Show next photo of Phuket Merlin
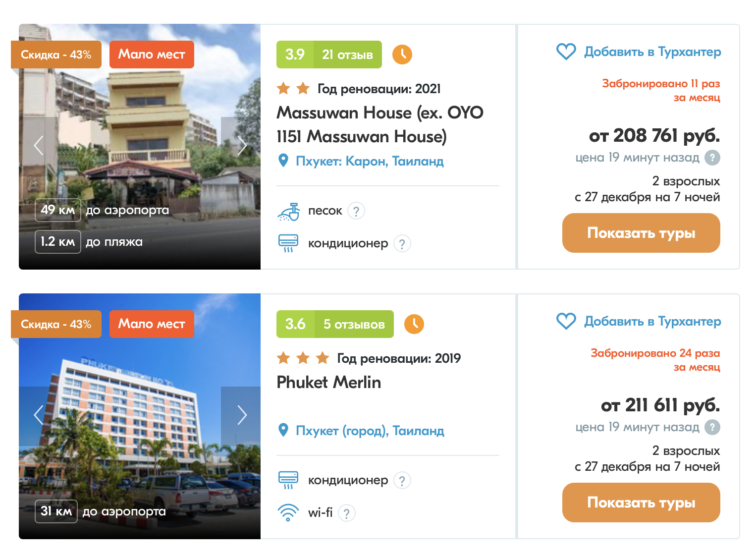This screenshot has width=756, height=560. pyautogui.click(x=241, y=415)
